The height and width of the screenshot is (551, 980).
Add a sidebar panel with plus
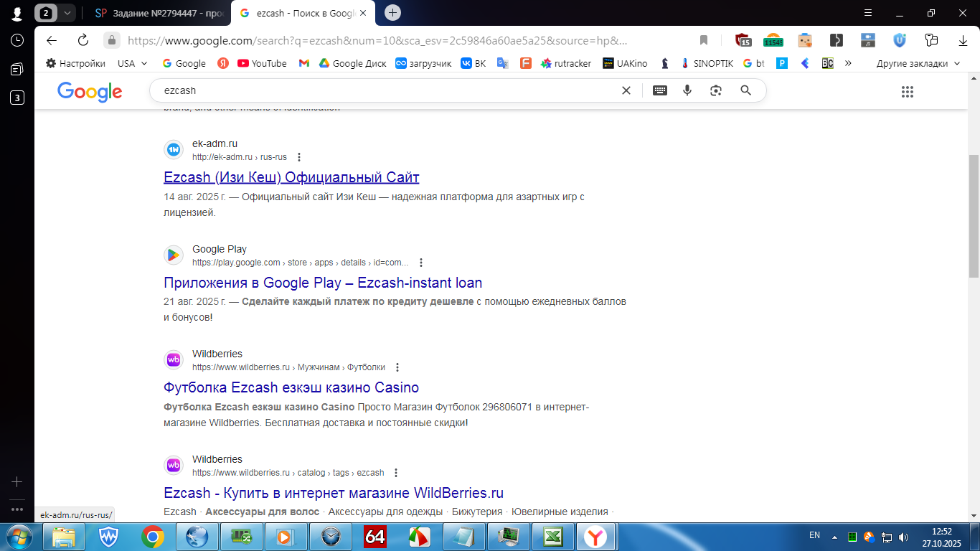click(17, 482)
